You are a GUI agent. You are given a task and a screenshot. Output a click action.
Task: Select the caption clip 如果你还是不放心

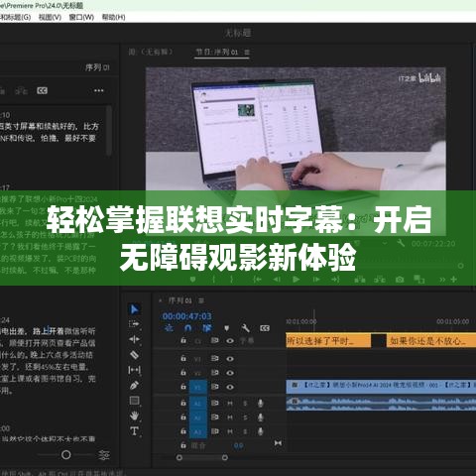coord(431,340)
